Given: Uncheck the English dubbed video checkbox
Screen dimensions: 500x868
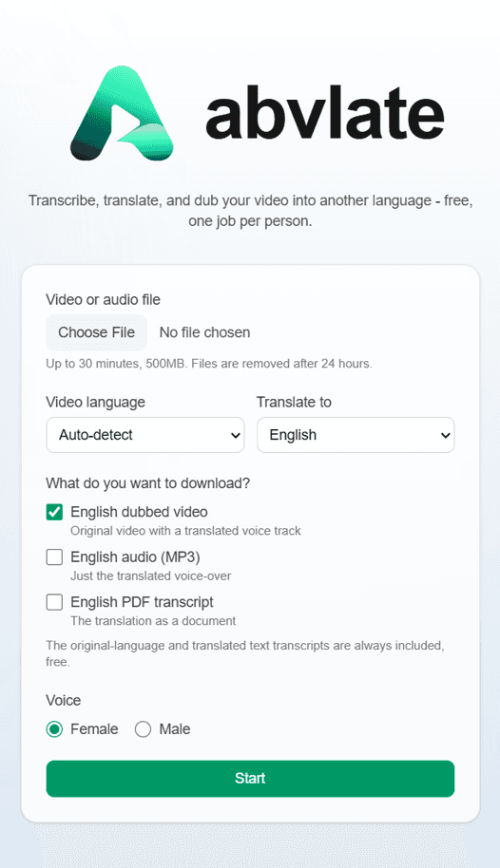Looking at the screenshot, I should tap(54, 512).
